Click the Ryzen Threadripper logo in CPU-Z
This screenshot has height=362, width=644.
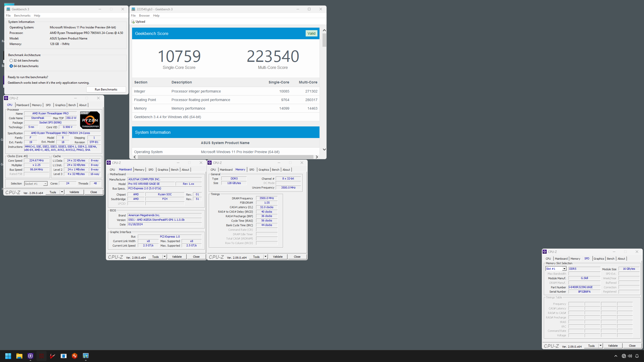[90, 120]
